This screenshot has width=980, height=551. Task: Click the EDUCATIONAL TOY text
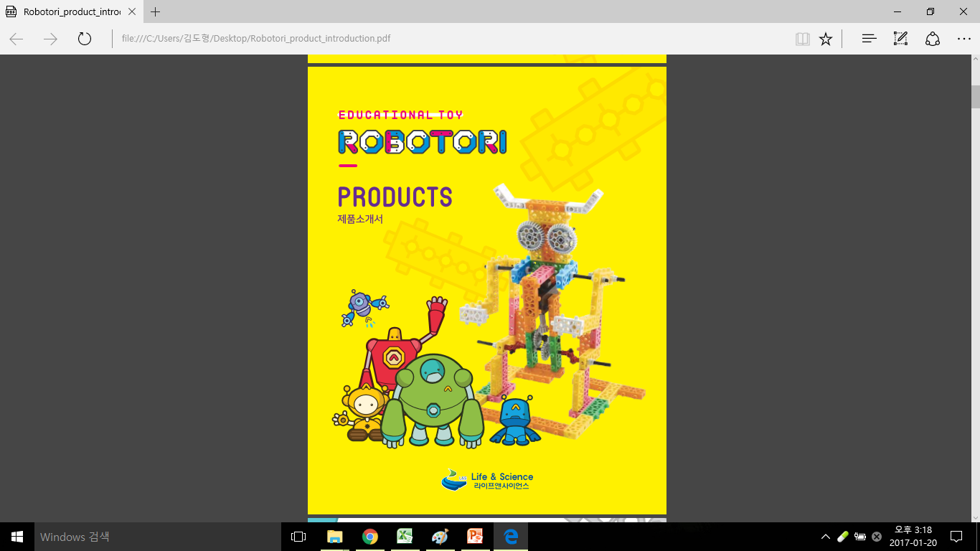(400, 115)
